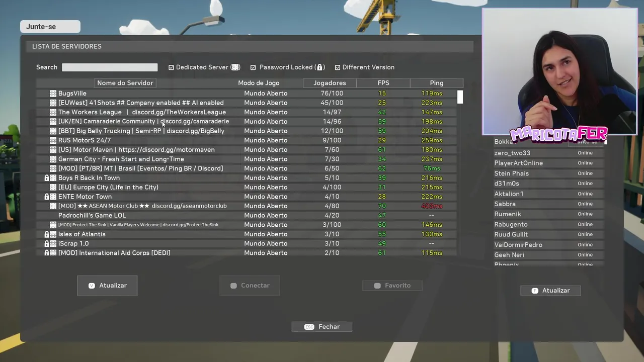The height and width of the screenshot is (362, 644).
Task: Select player Rabugento
Action: (x=511, y=224)
